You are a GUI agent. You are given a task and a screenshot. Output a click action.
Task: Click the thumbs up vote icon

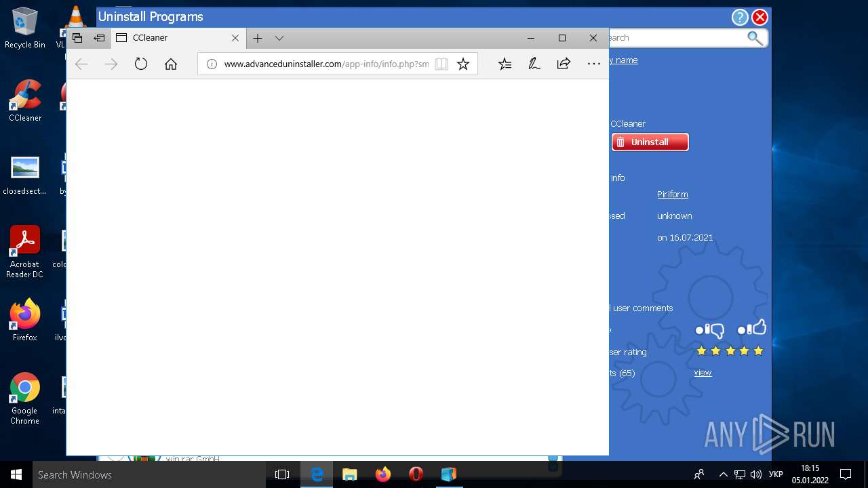(752, 328)
